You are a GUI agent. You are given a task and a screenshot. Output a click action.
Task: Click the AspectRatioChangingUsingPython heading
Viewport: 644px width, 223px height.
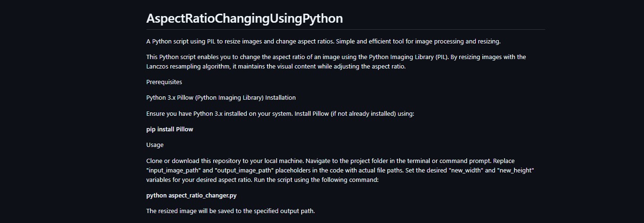[244, 18]
